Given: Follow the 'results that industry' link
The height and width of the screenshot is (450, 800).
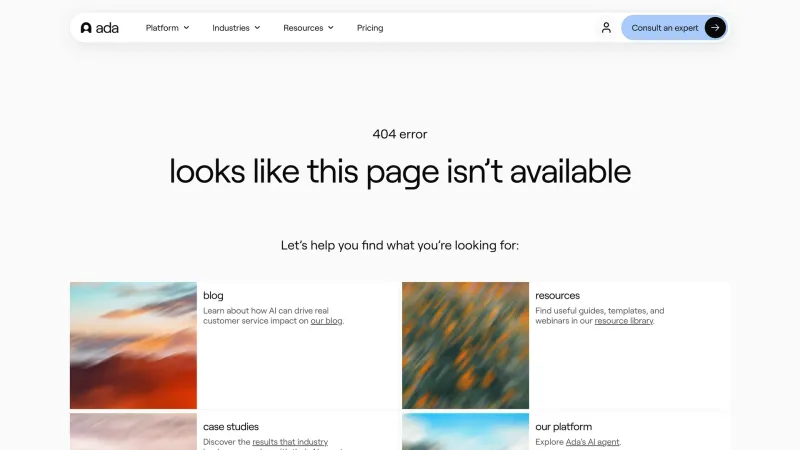Looking at the screenshot, I should [290, 442].
